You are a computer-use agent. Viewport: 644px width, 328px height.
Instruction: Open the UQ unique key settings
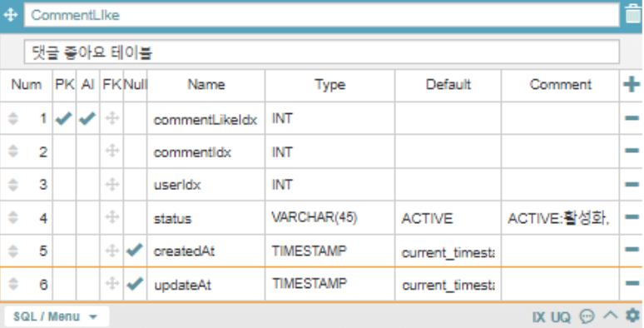pyautogui.click(x=561, y=317)
